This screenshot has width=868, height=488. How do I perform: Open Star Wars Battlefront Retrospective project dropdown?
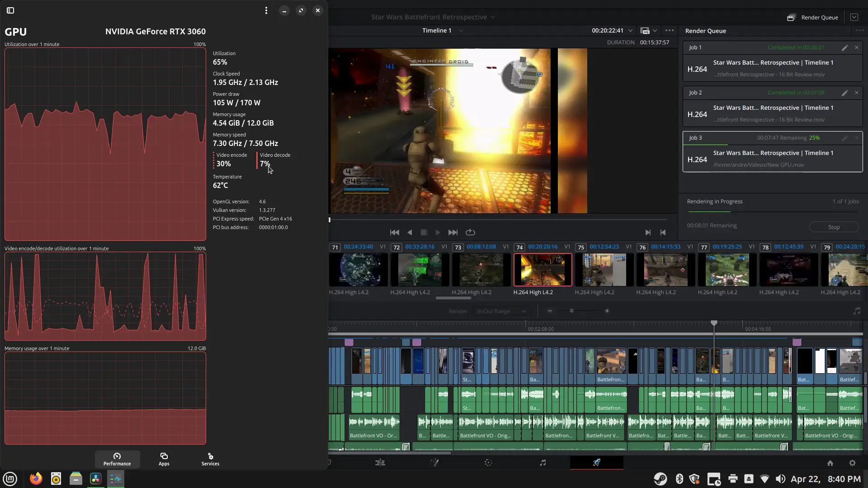[433, 17]
